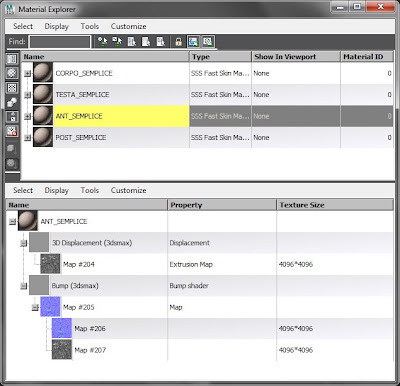Click the first select-all toolbar icon
Viewport: 400px width, 386px height.
pyautogui.click(x=102, y=42)
